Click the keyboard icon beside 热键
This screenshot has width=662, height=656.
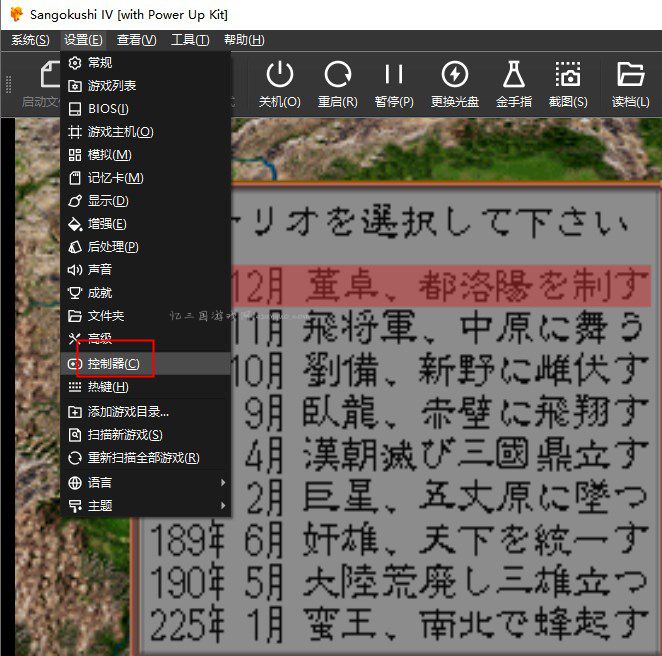[75, 387]
